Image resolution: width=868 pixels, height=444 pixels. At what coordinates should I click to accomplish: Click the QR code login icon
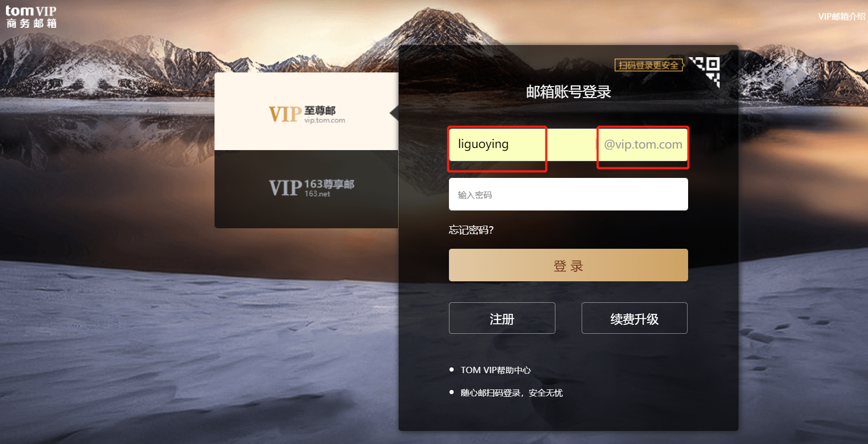tap(704, 72)
